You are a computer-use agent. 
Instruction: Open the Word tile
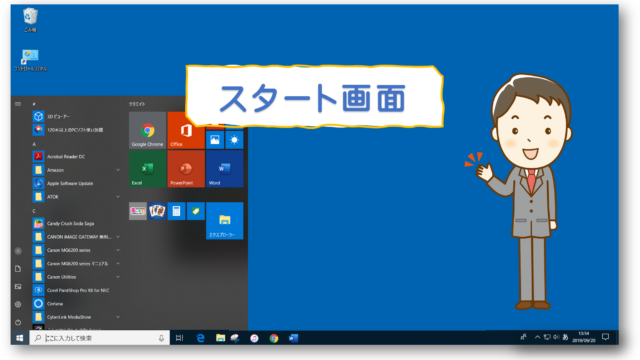(x=224, y=169)
